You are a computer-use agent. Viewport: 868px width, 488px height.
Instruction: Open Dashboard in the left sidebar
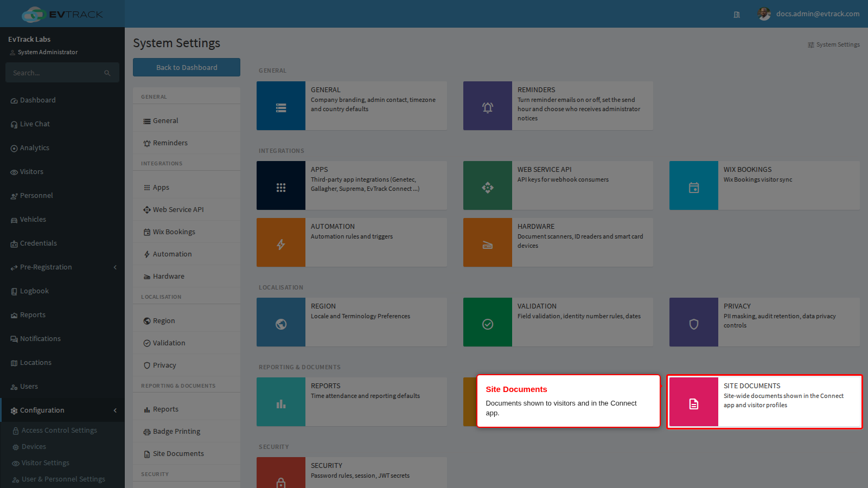62,100
